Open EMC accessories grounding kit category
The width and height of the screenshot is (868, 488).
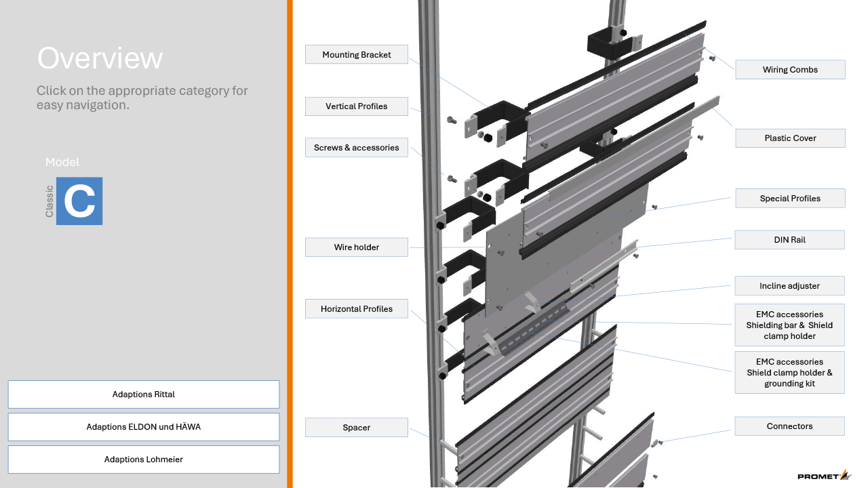coord(789,373)
